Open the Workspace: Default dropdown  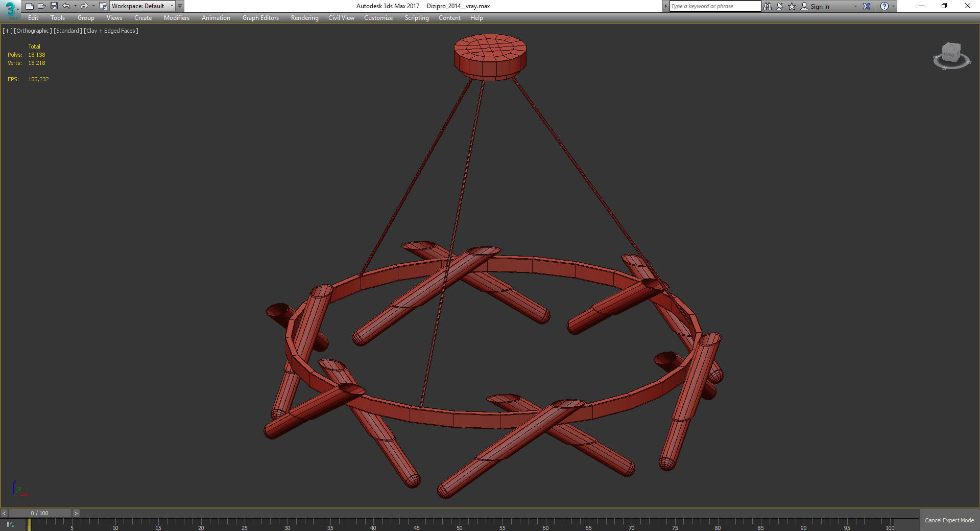tap(142, 6)
